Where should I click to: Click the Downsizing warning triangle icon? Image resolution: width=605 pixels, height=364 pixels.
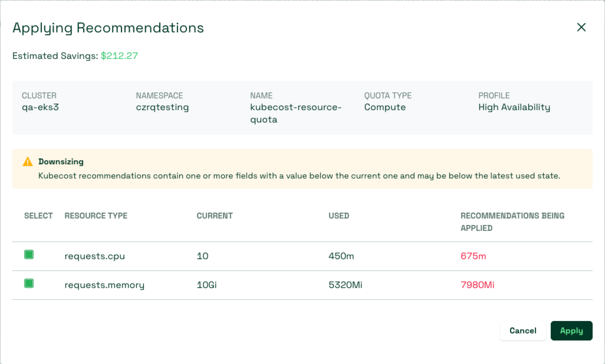point(28,162)
